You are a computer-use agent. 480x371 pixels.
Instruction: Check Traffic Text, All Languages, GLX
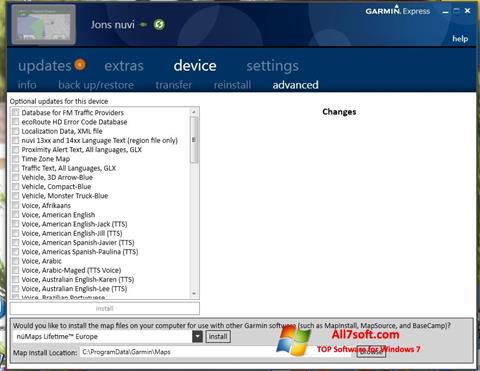[x=16, y=168]
